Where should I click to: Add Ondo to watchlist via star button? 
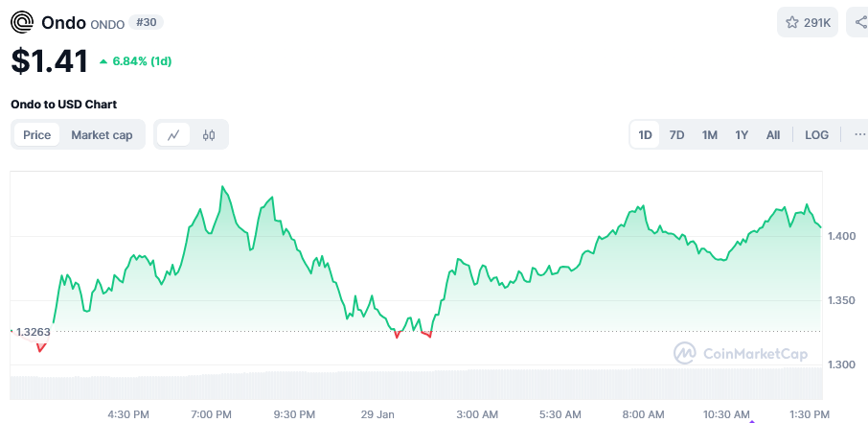pyautogui.click(x=807, y=22)
